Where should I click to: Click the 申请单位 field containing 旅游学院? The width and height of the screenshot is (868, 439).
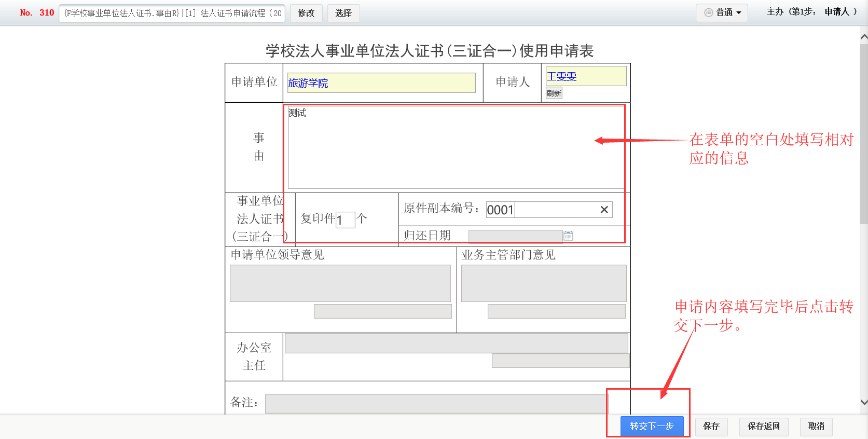[x=381, y=83]
